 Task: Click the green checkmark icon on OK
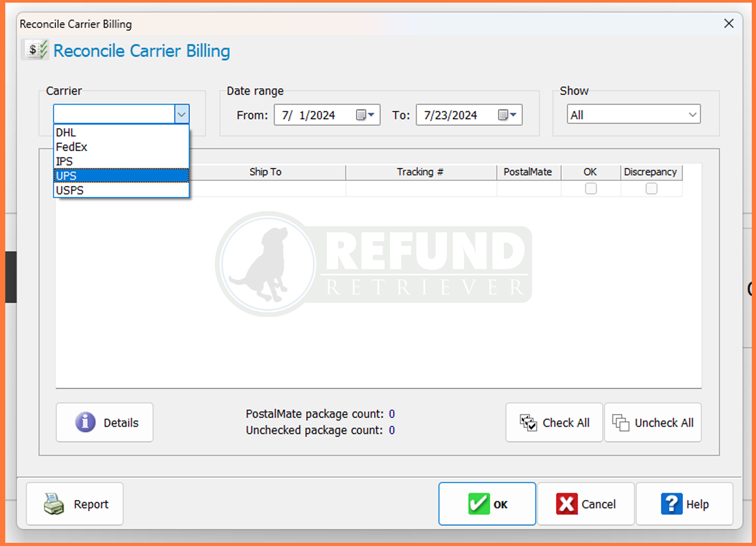pos(479,504)
